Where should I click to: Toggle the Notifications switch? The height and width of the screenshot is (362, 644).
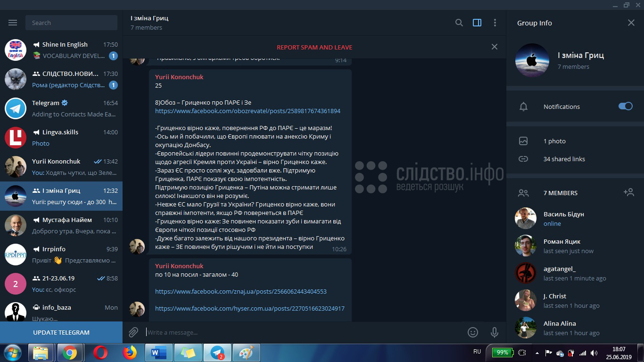tap(626, 106)
